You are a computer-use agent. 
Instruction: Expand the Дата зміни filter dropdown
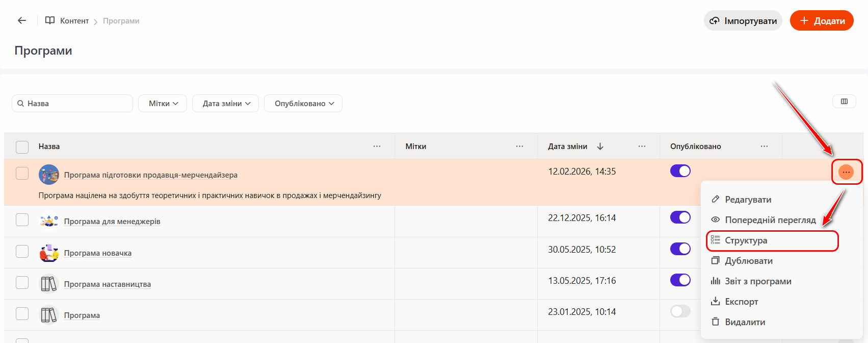pos(225,104)
